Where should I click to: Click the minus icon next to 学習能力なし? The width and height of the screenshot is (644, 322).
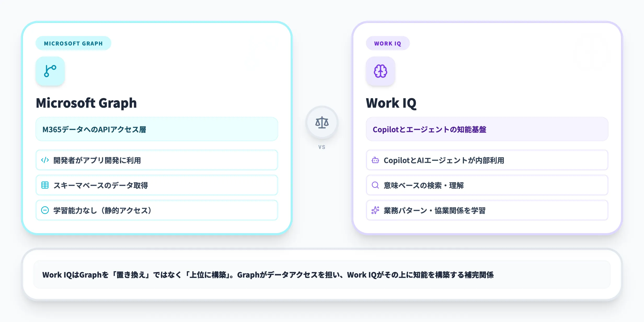(x=45, y=210)
